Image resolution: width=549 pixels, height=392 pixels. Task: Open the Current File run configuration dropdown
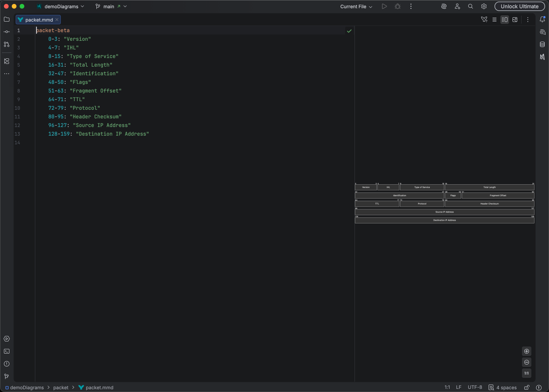pyautogui.click(x=355, y=6)
